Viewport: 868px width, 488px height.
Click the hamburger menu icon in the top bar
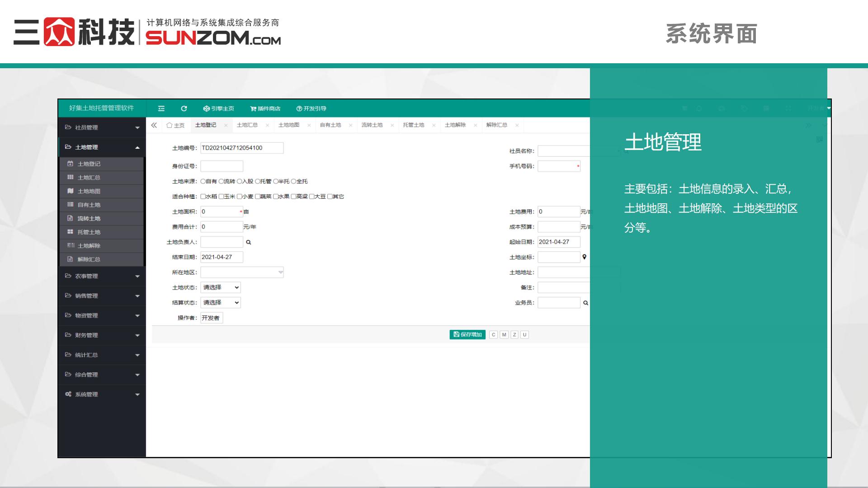pos(161,108)
